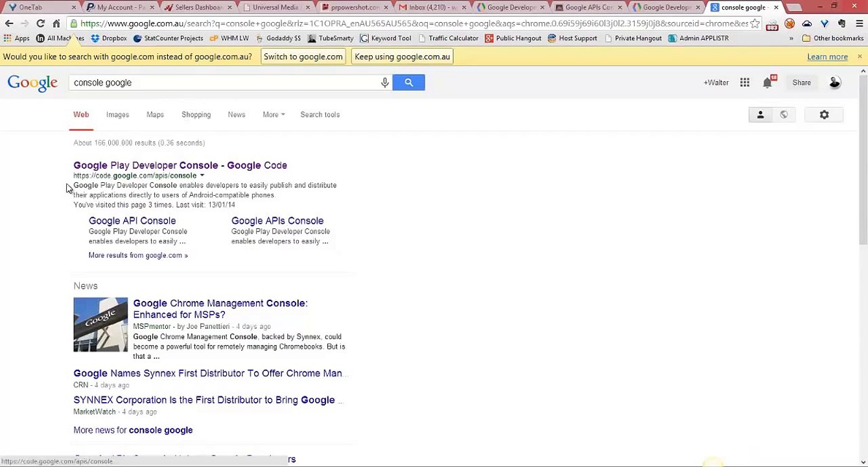Open the Admin APPLISTR bookmark
This screenshot has height=467, width=868.
698,38
